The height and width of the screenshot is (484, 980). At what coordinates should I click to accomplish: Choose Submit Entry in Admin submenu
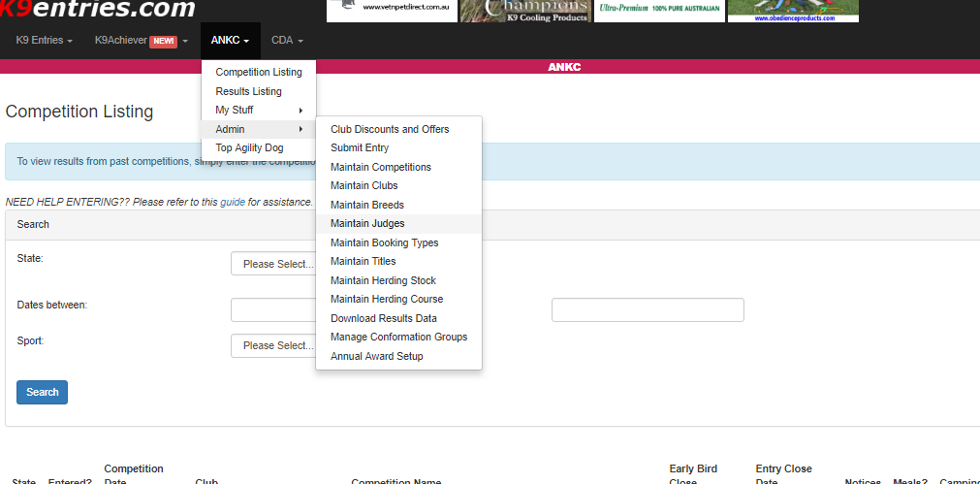tap(398, 148)
